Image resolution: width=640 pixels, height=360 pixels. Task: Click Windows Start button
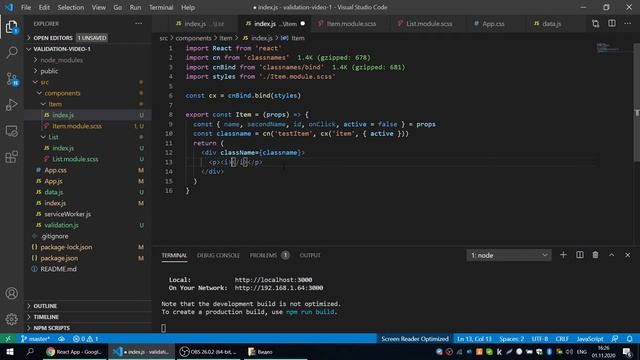pyautogui.click(x=10, y=352)
